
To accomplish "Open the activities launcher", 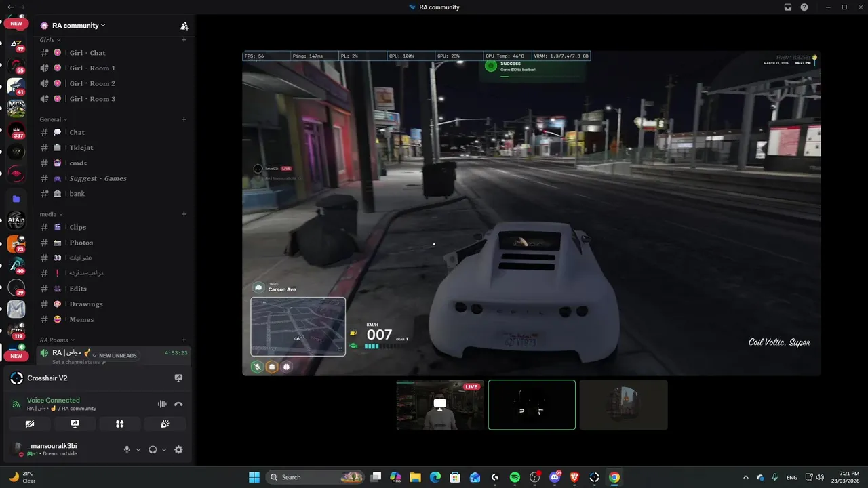I will [x=120, y=424].
